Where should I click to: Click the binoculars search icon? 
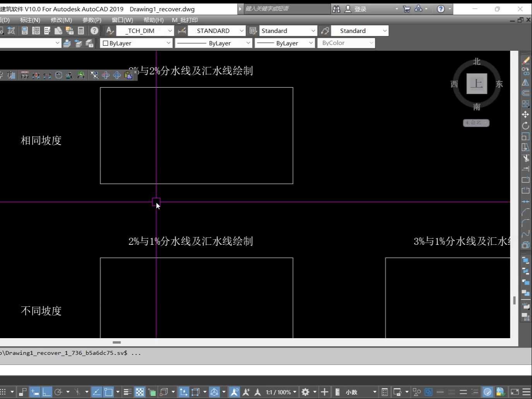pos(336,9)
